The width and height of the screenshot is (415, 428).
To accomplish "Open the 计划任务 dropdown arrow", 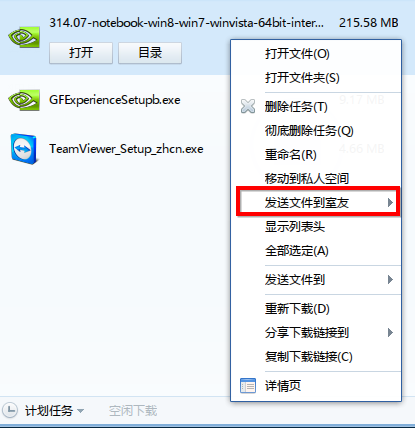I will pyautogui.click(x=80, y=411).
